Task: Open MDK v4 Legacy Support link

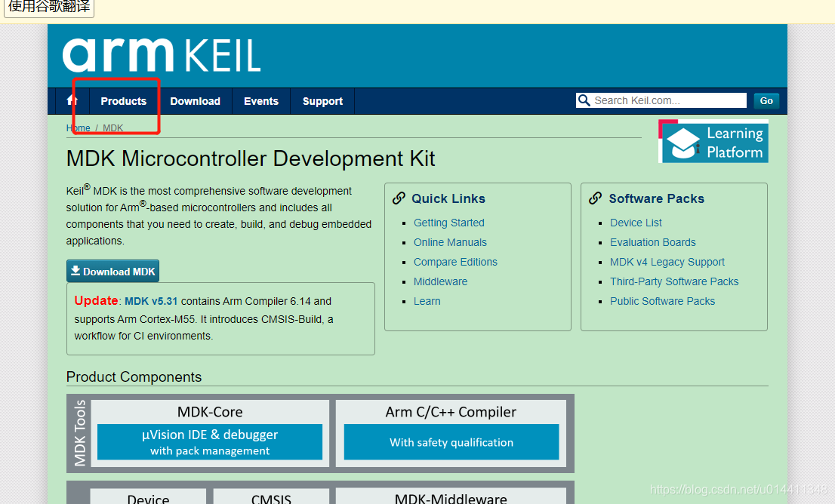Action: coord(667,262)
